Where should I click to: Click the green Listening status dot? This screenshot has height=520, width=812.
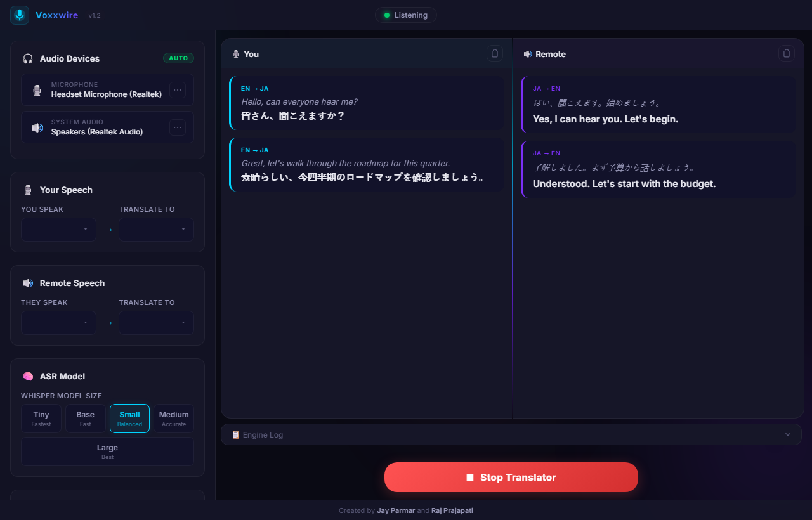387,15
